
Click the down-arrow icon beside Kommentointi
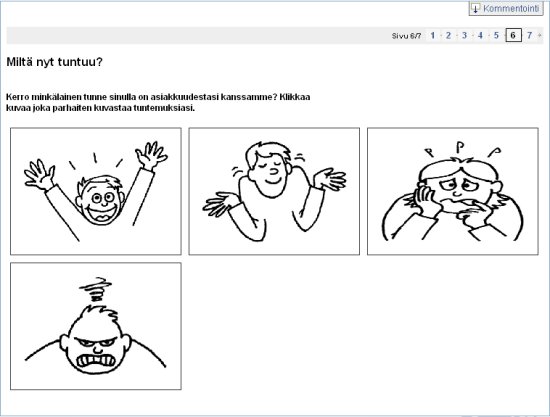475,8
